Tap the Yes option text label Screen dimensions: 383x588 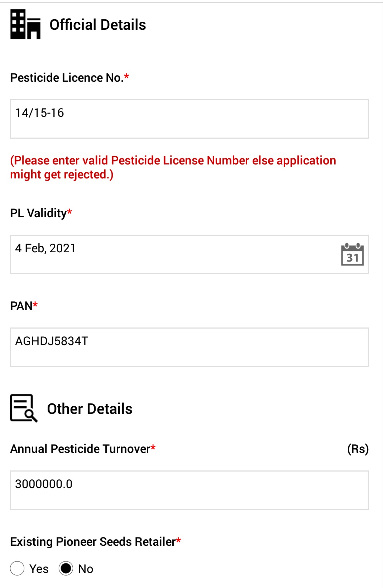click(x=39, y=569)
